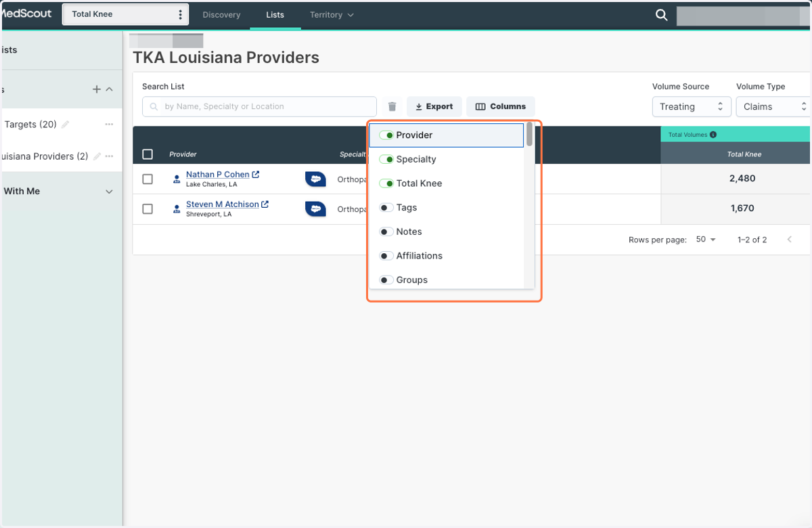The height and width of the screenshot is (528, 812).
Task: Toggle off the Specialty column switch
Action: click(386, 160)
